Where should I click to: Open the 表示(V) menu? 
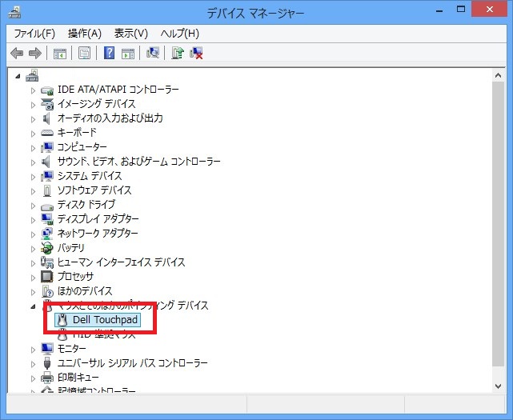point(131,34)
